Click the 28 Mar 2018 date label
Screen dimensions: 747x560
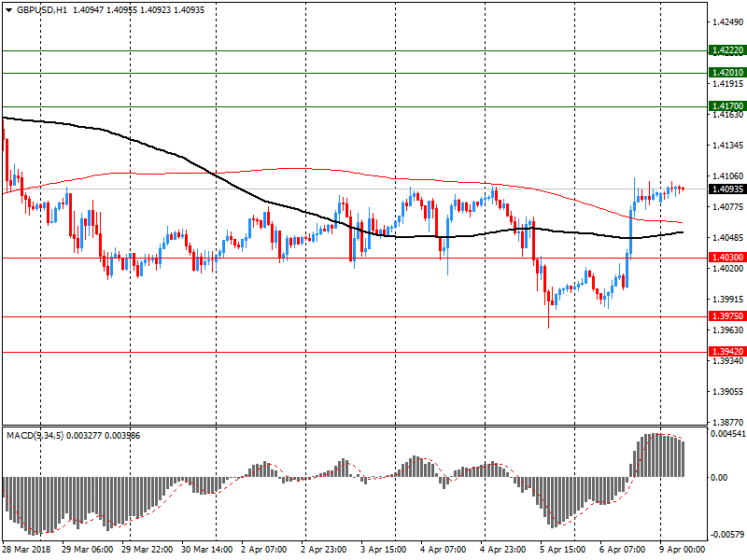[x=27, y=550]
